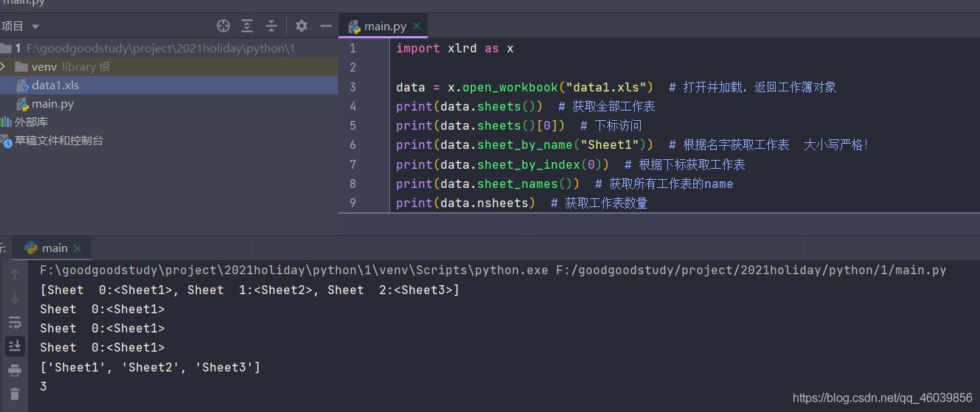Click the down arrow in run console

(x=14, y=298)
